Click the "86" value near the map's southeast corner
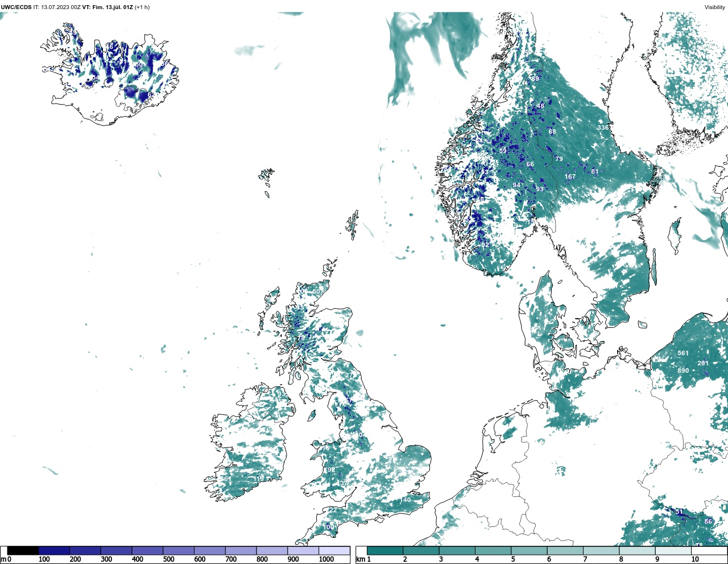The image size is (728, 564). 708,521
